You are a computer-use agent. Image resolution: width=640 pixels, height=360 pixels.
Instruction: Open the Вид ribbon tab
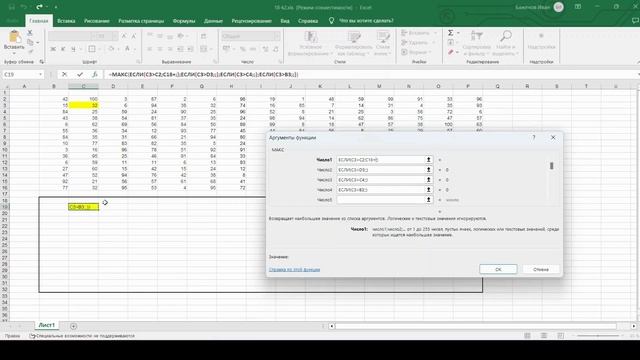[x=285, y=21]
